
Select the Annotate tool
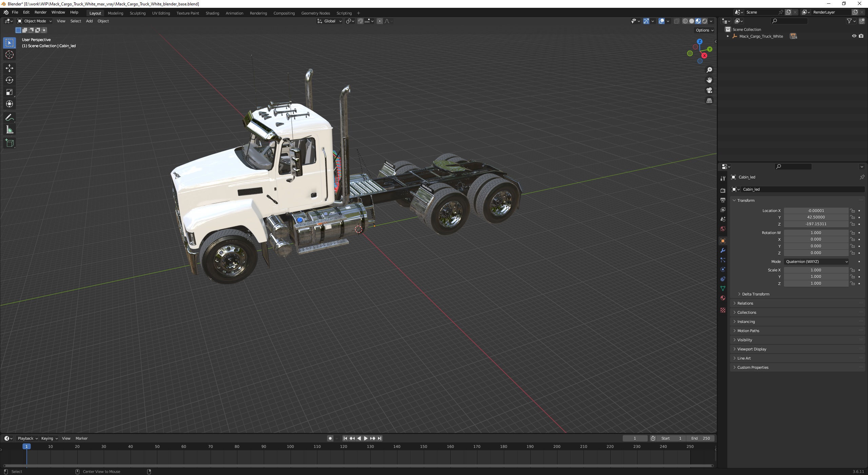(9, 118)
